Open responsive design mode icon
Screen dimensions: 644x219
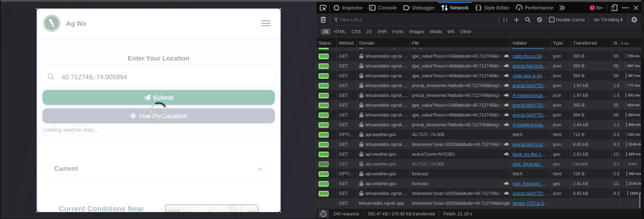[x=614, y=8]
